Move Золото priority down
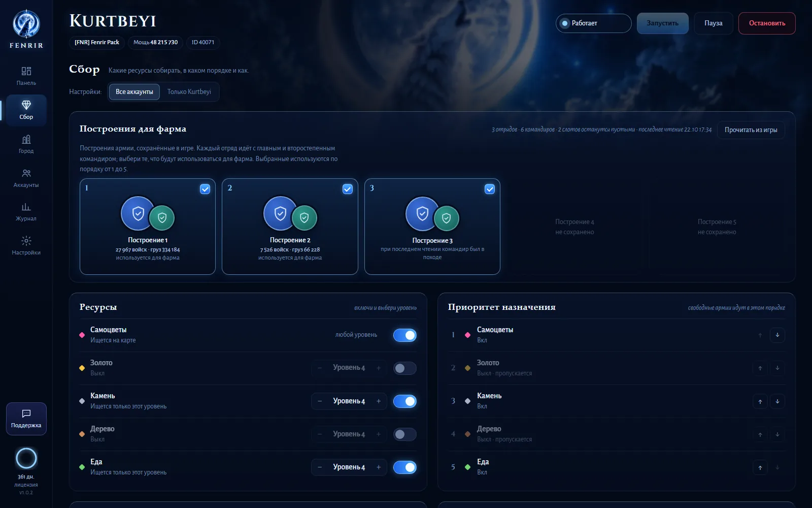 click(777, 368)
